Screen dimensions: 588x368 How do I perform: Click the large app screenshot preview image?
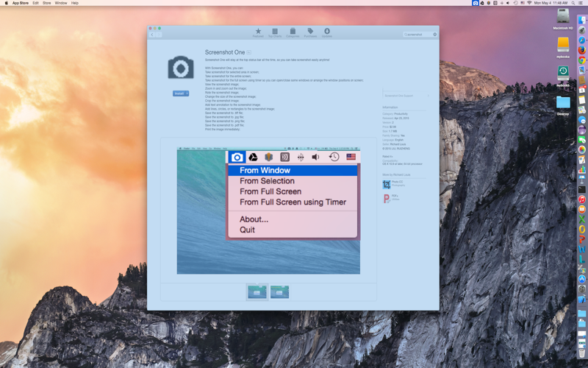coord(268,210)
